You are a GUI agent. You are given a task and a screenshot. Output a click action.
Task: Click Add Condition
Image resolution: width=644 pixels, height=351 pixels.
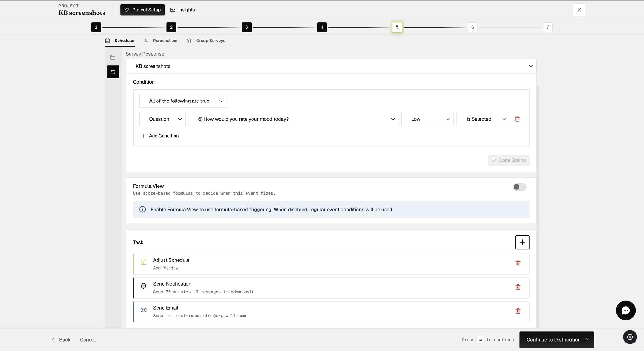pyautogui.click(x=160, y=136)
